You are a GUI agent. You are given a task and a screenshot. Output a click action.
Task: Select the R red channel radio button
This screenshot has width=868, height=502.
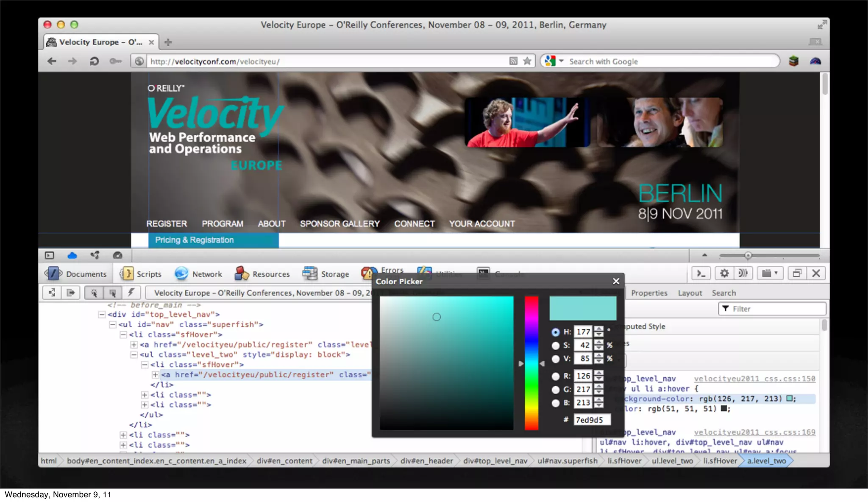pos(555,376)
